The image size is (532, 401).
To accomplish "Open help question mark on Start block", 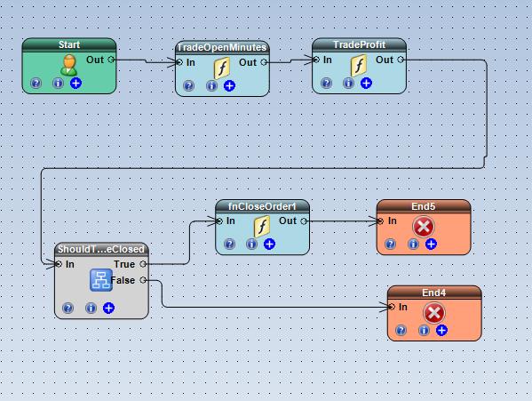I will coord(36,84).
